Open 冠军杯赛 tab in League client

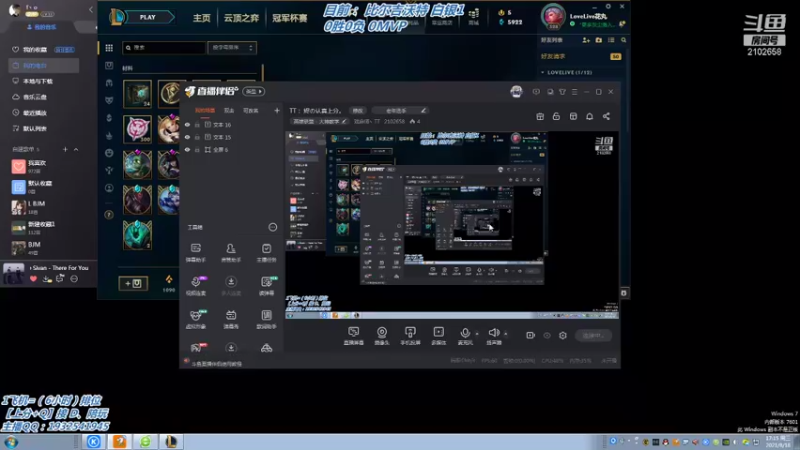pyautogui.click(x=289, y=18)
